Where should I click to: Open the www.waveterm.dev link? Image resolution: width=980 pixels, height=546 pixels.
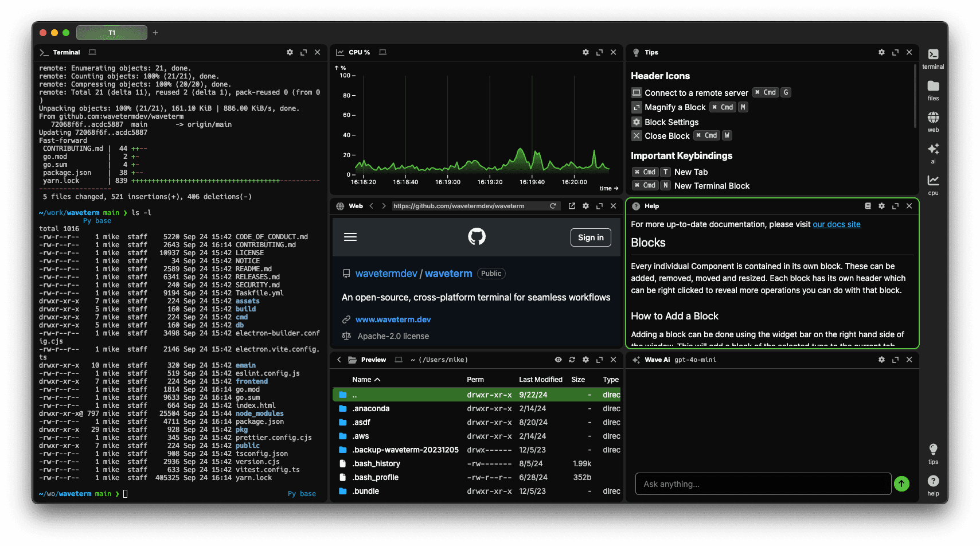[x=393, y=319]
